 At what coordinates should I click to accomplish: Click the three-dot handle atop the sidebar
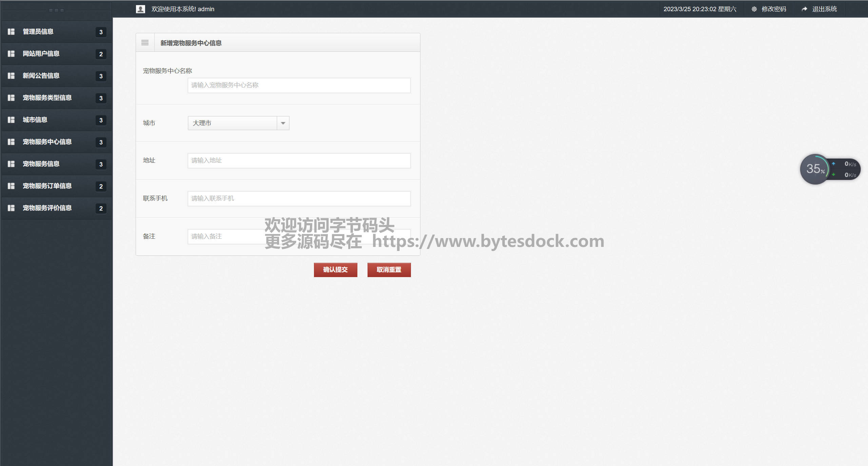[x=56, y=11]
